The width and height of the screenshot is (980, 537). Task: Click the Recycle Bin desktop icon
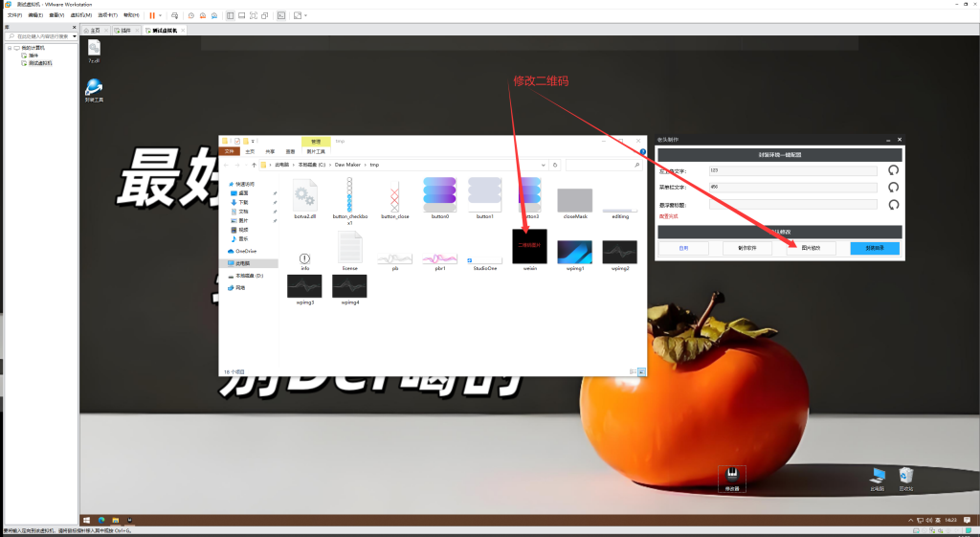(905, 478)
